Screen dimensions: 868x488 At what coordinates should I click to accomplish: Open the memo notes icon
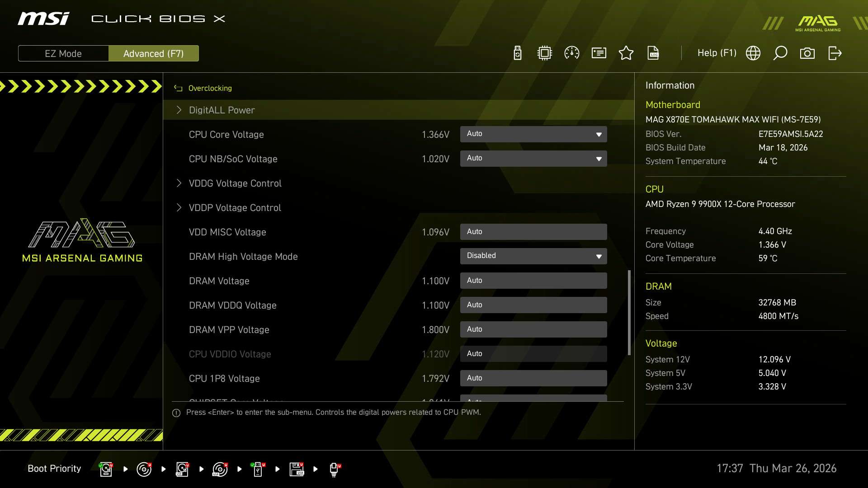pyautogui.click(x=599, y=53)
